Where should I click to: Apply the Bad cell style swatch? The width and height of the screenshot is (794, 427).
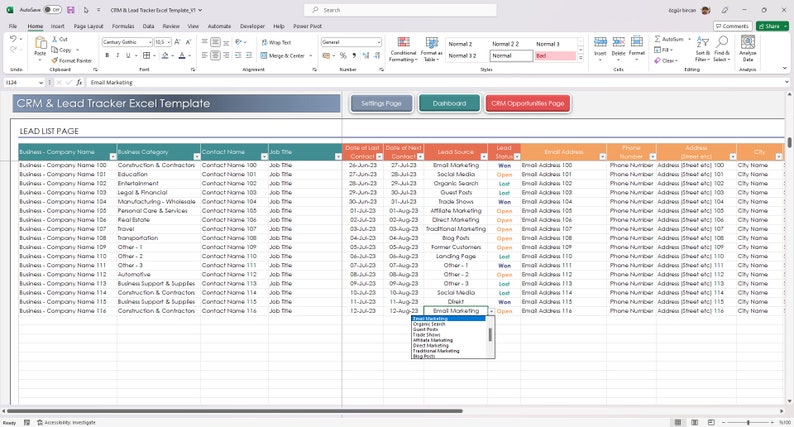tap(555, 56)
